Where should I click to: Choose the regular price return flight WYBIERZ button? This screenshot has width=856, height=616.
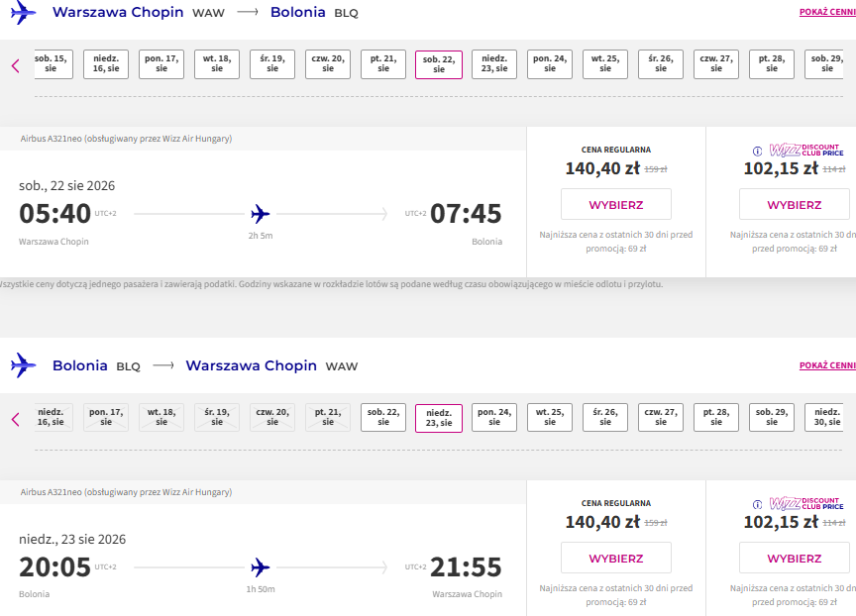616,559
